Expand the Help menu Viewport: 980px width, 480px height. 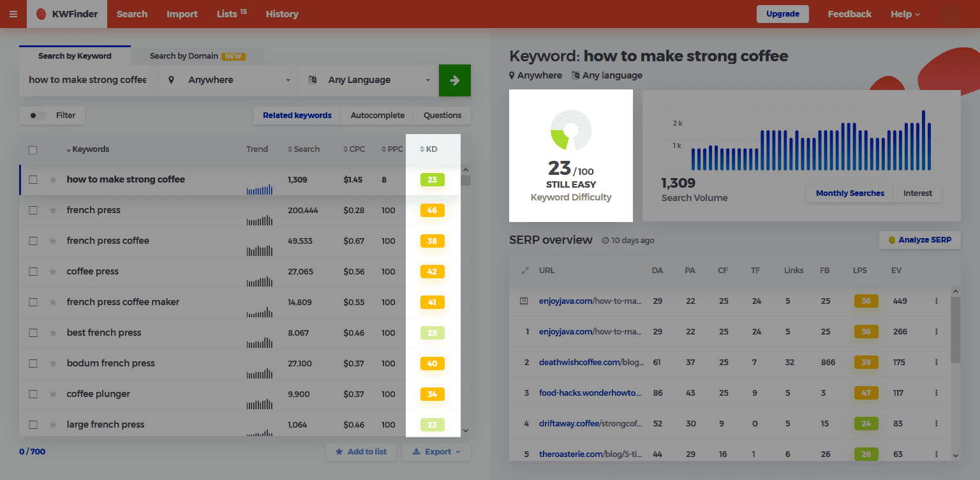coord(905,14)
